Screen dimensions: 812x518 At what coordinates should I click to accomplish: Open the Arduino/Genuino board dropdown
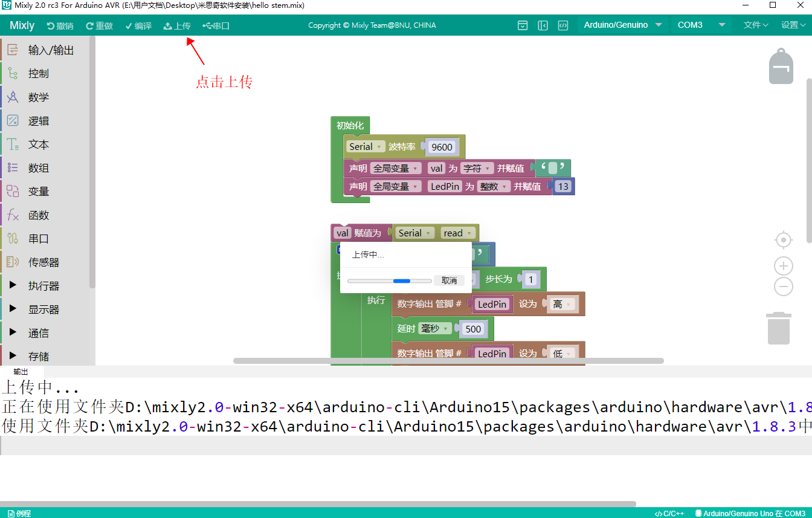click(622, 25)
